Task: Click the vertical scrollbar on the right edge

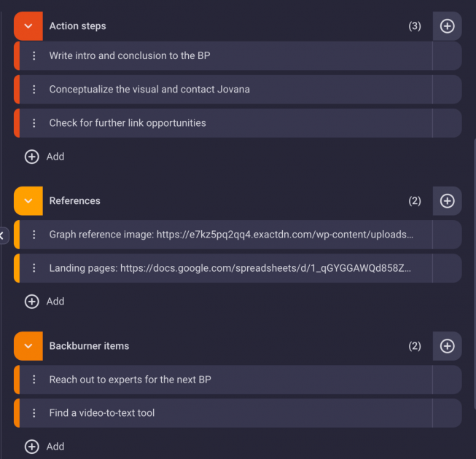Action: pyautogui.click(x=475, y=273)
